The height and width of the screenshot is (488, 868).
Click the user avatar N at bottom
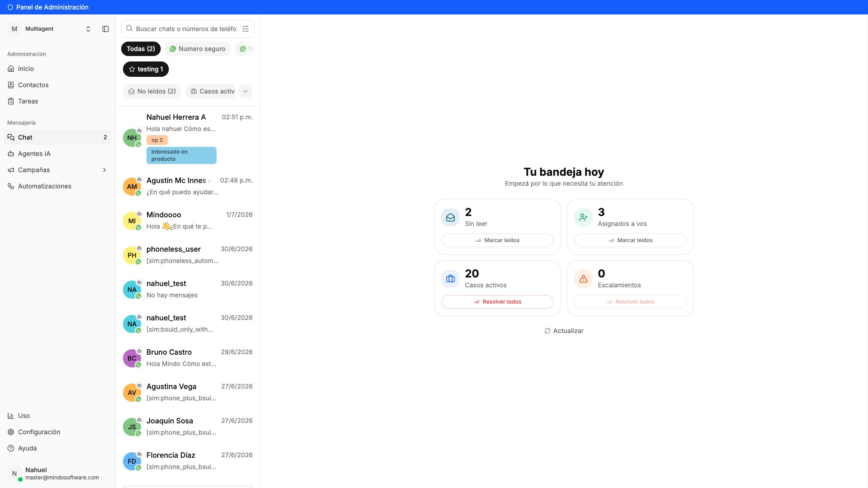[x=14, y=474]
